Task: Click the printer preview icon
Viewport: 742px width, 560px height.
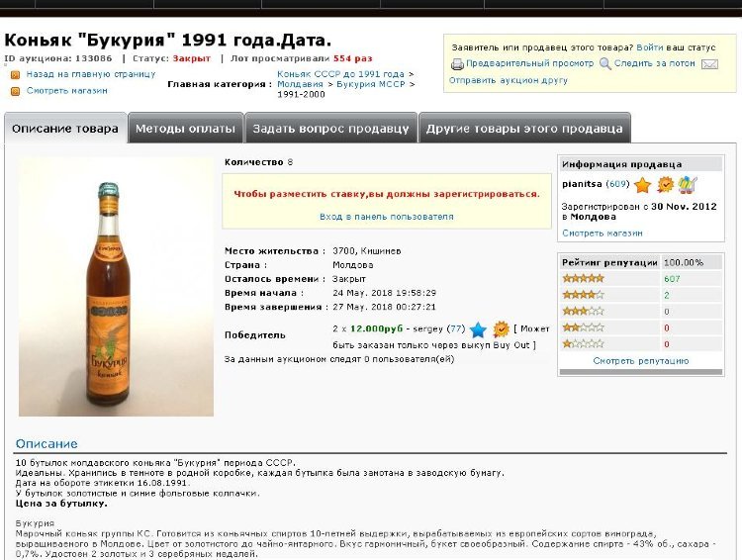Action: [457, 63]
